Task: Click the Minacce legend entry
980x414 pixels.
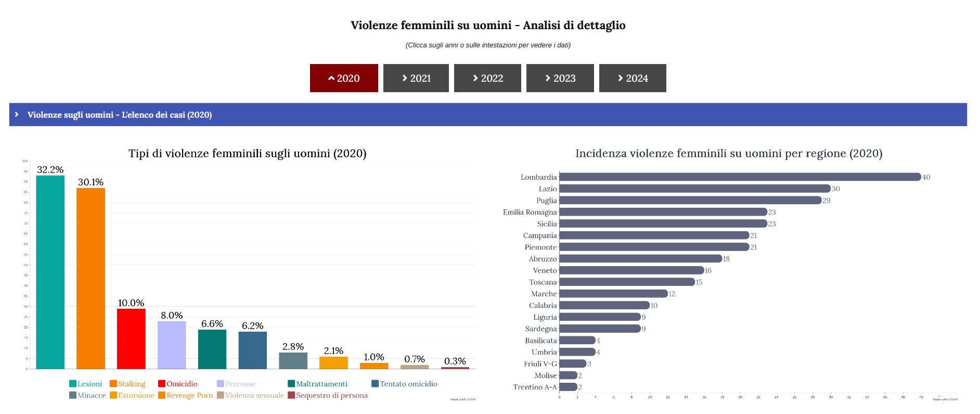Action: pyautogui.click(x=87, y=395)
